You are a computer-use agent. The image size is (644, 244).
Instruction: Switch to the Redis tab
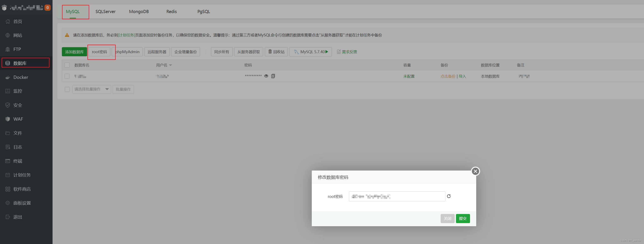tap(171, 12)
